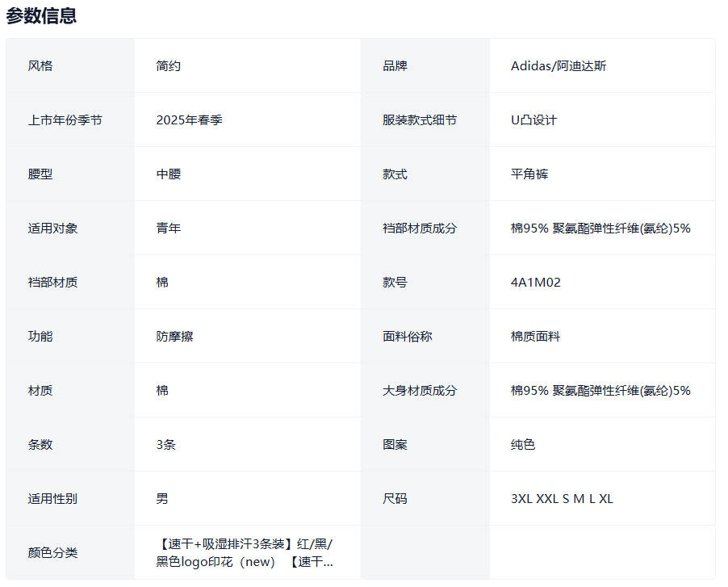Click the 适用性别 label cell
The width and height of the screenshot is (728, 587).
(52, 499)
